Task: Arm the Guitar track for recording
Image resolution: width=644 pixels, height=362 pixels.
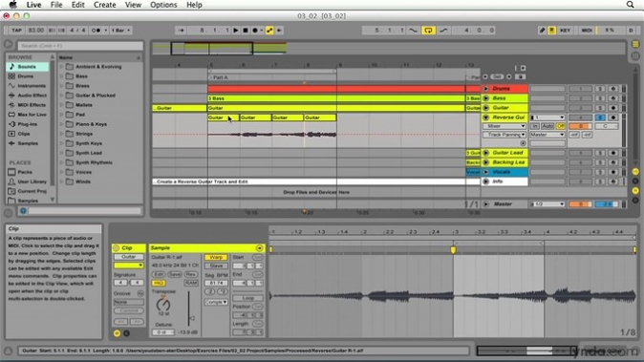Action: pos(613,108)
